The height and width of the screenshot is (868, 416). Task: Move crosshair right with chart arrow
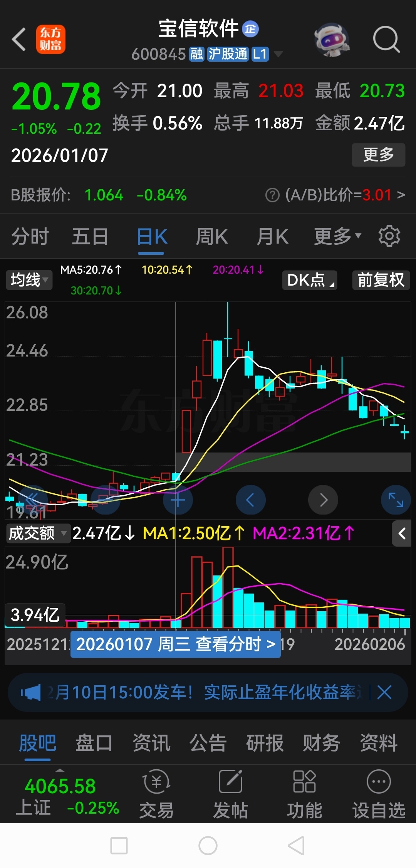coord(323,500)
